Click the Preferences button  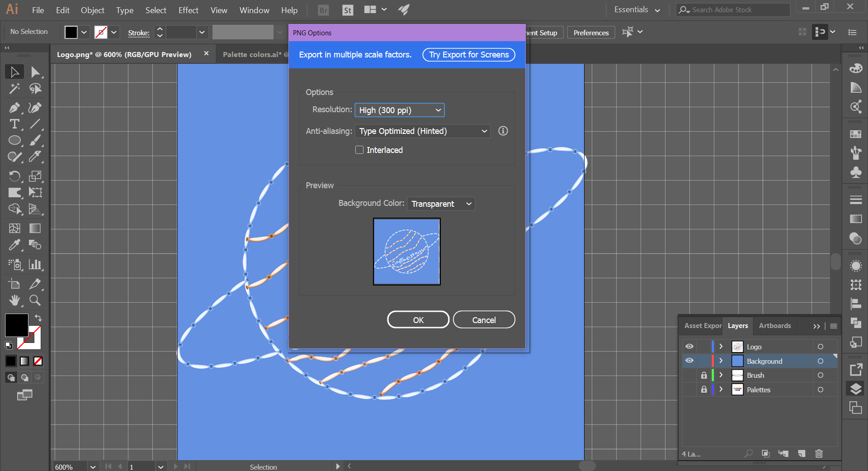tap(591, 33)
